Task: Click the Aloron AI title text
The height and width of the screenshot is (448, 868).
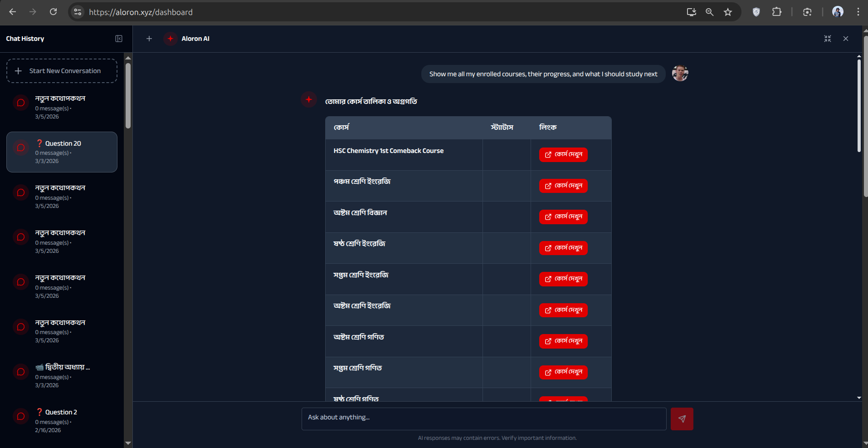Action: coord(195,39)
